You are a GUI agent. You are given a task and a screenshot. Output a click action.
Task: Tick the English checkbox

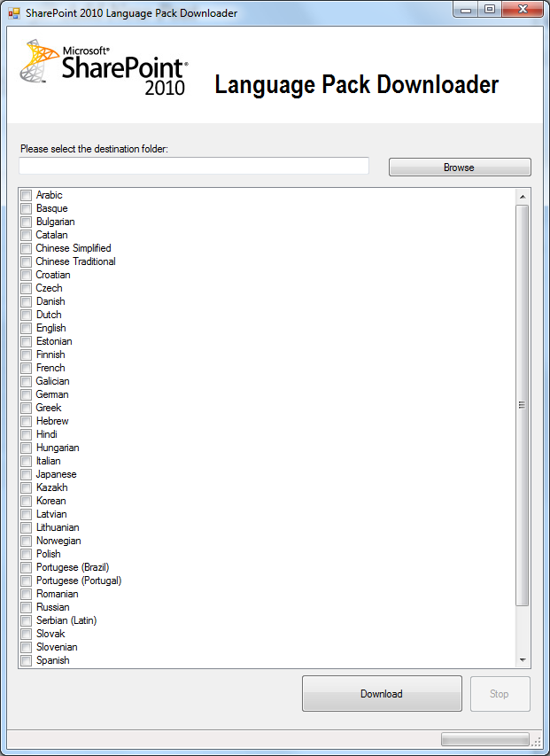coord(27,328)
